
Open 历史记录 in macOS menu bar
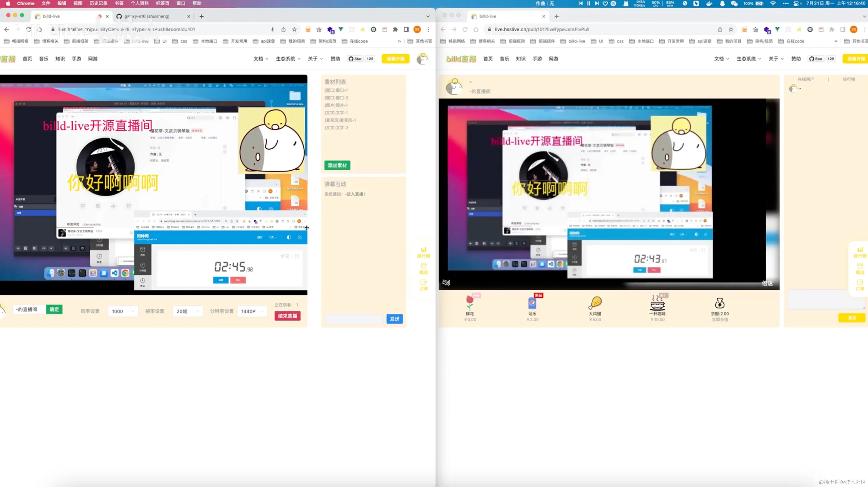coord(98,3)
